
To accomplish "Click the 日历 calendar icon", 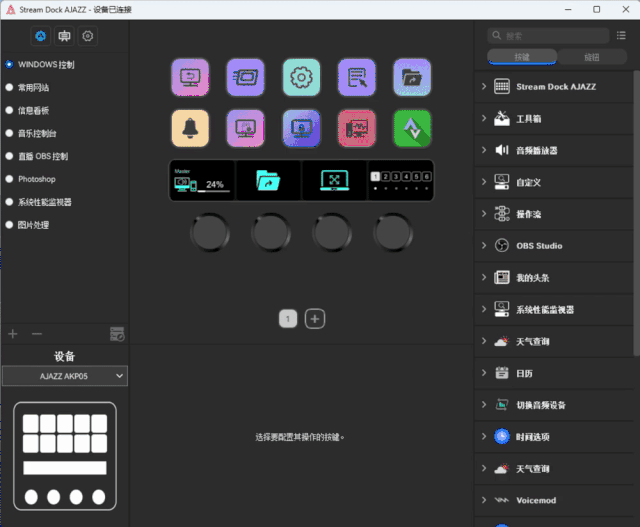I will coord(502,373).
